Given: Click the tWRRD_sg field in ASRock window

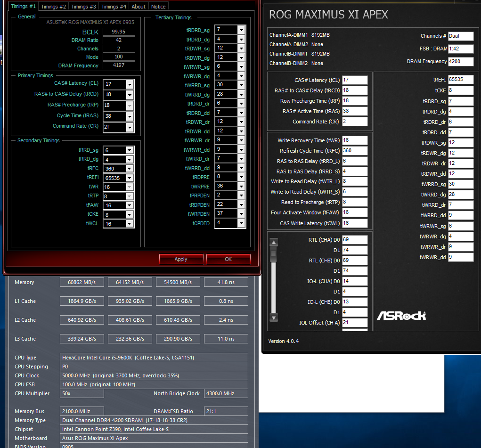Looking at the screenshot, I should pyautogui.click(x=461, y=184).
